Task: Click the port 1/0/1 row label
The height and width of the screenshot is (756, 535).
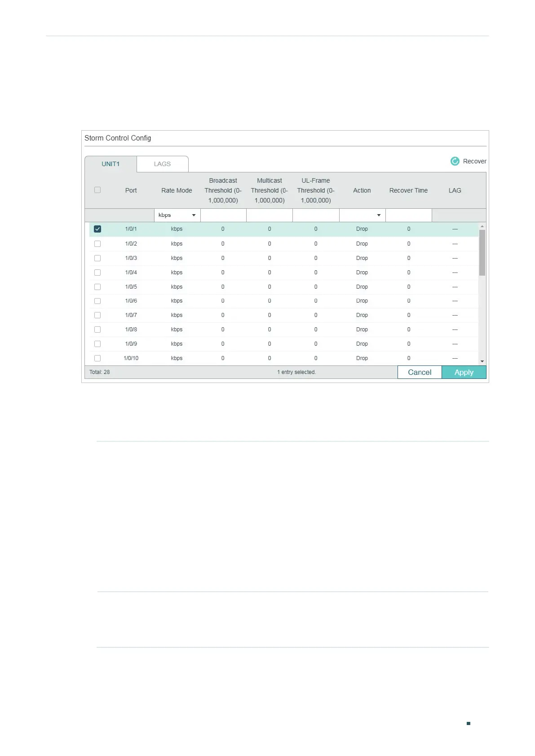Action: tap(131, 229)
